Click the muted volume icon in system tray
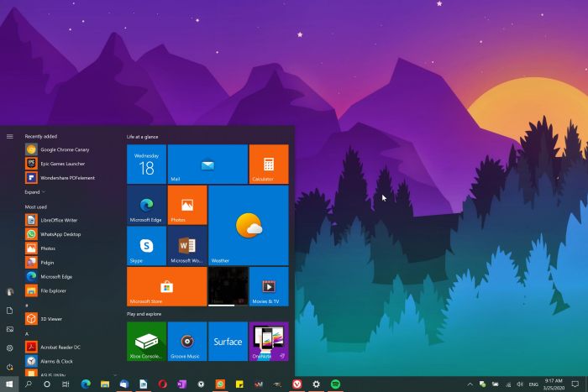 [x=520, y=384]
